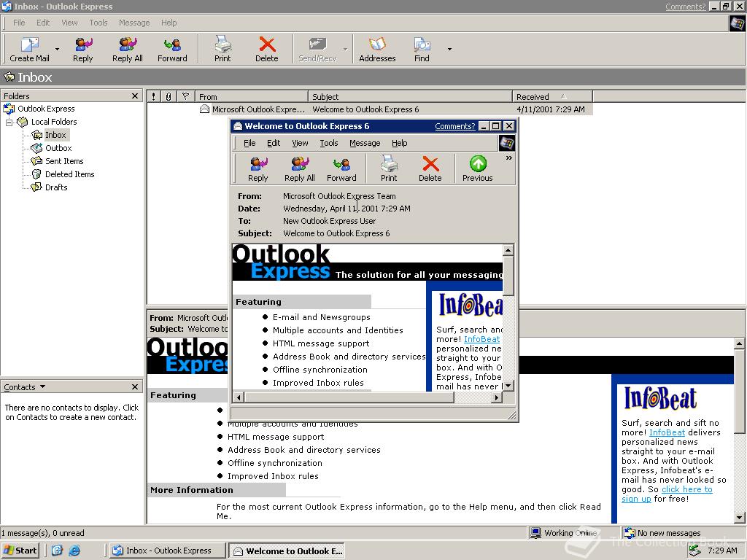
Task: Sort by attachment paperclip column header
Action: tap(169, 97)
